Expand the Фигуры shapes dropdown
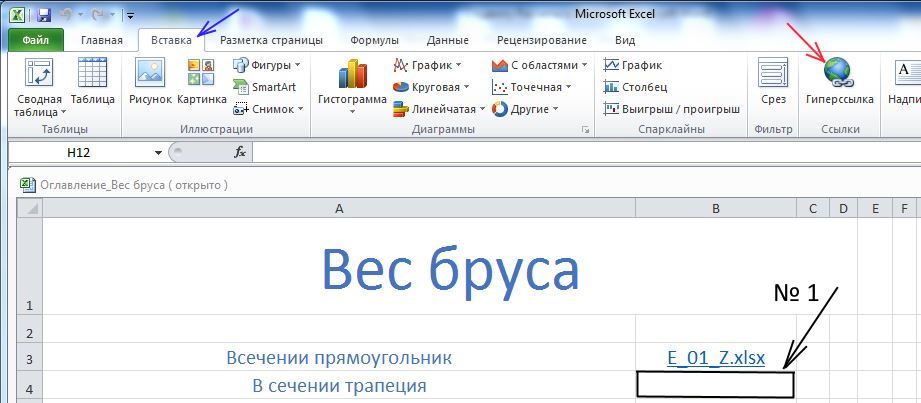 267,65
